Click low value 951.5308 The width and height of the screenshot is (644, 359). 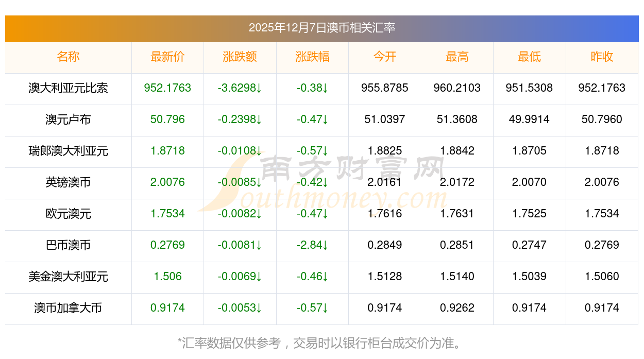530,88
